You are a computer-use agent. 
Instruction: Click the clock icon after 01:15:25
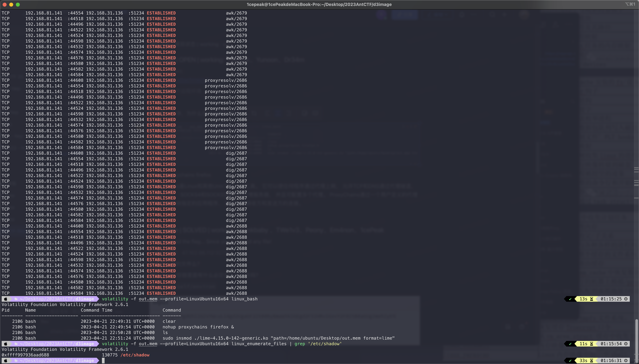(626, 299)
